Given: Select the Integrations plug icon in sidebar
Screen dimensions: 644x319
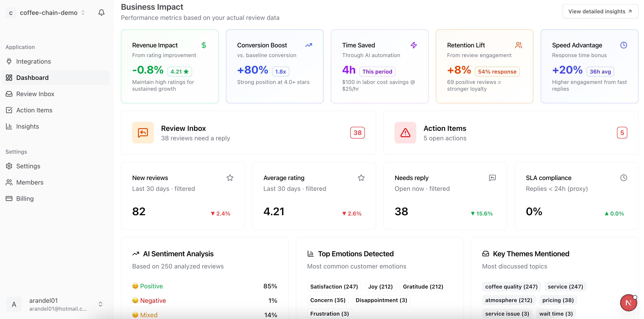Looking at the screenshot, I should pyautogui.click(x=9, y=61).
